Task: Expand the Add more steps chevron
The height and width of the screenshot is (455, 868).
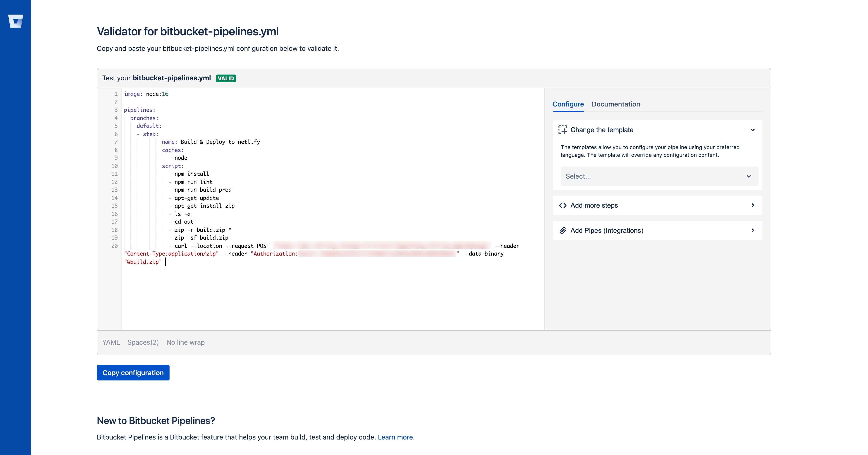Action: 752,205
